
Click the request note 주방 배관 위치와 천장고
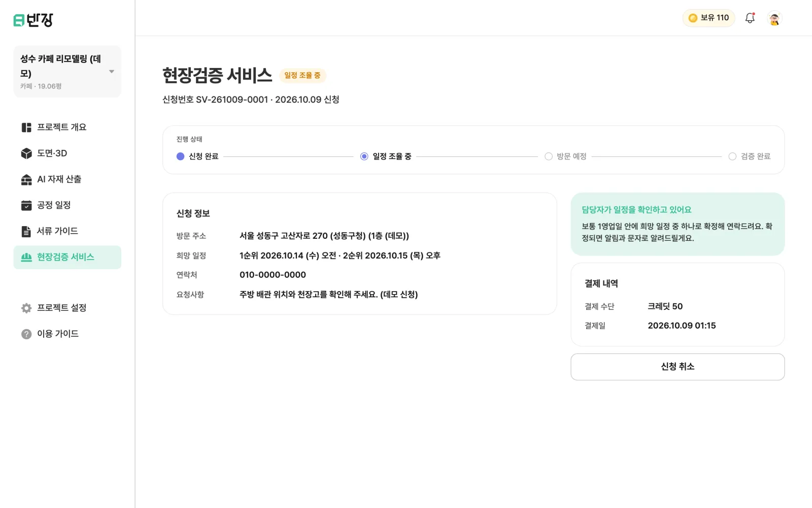pos(328,295)
